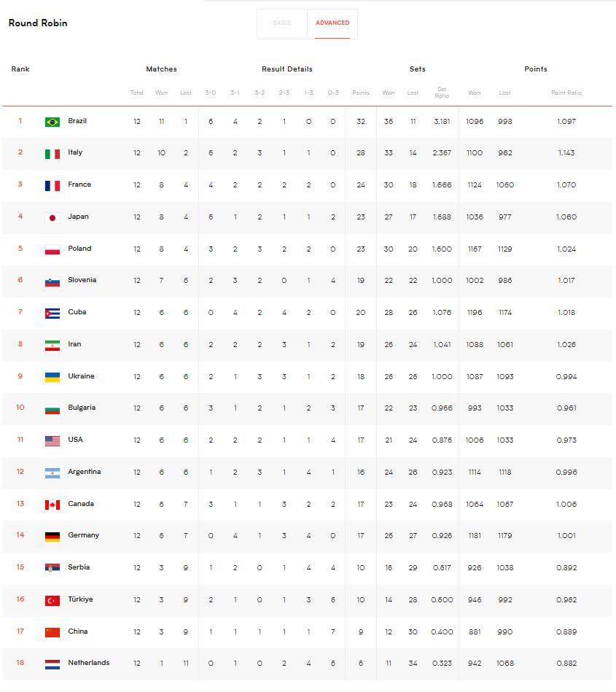The width and height of the screenshot is (616, 692).
Task: Click the Netherlands flag icon
Action: click(52, 664)
